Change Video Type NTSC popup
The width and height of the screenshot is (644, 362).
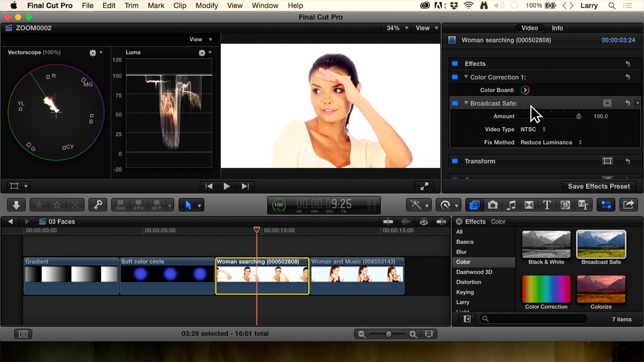click(533, 129)
